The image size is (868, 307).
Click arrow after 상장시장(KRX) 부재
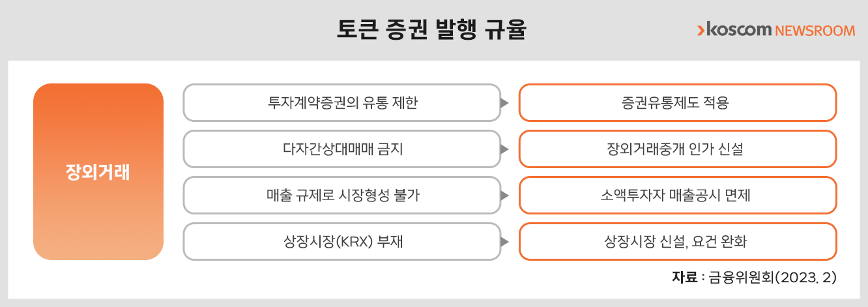(x=504, y=242)
